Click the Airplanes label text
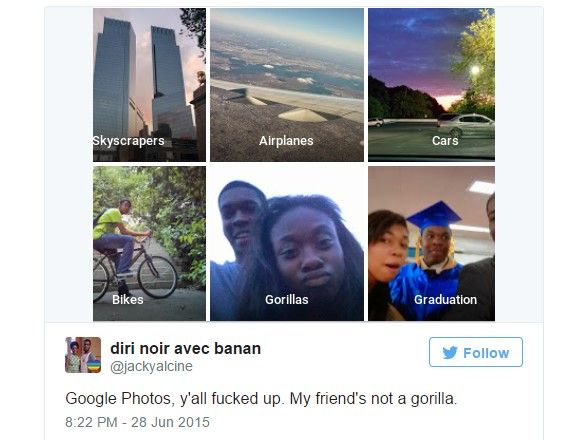The height and width of the screenshot is (440, 582). point(286,141)
